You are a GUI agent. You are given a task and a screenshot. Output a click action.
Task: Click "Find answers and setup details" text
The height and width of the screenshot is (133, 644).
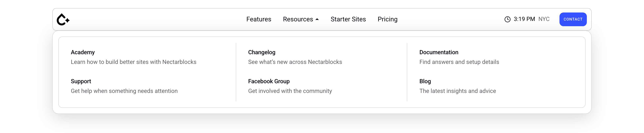459,62
